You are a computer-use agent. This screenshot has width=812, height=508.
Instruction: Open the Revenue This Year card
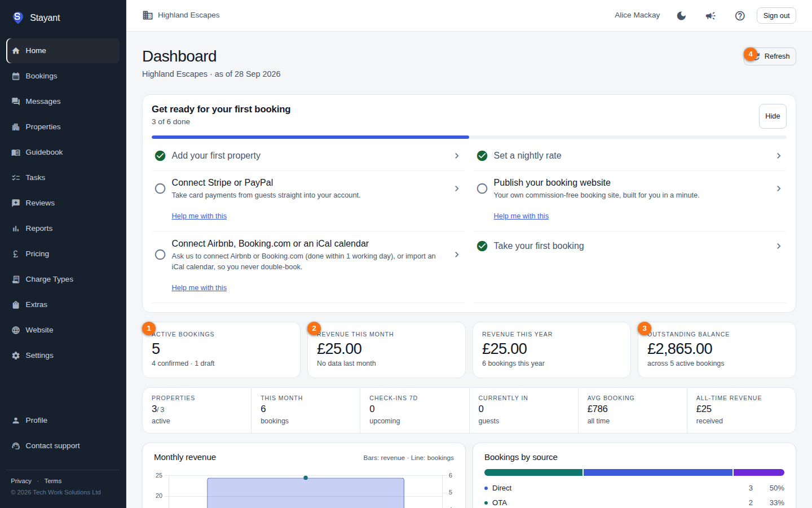551,350
